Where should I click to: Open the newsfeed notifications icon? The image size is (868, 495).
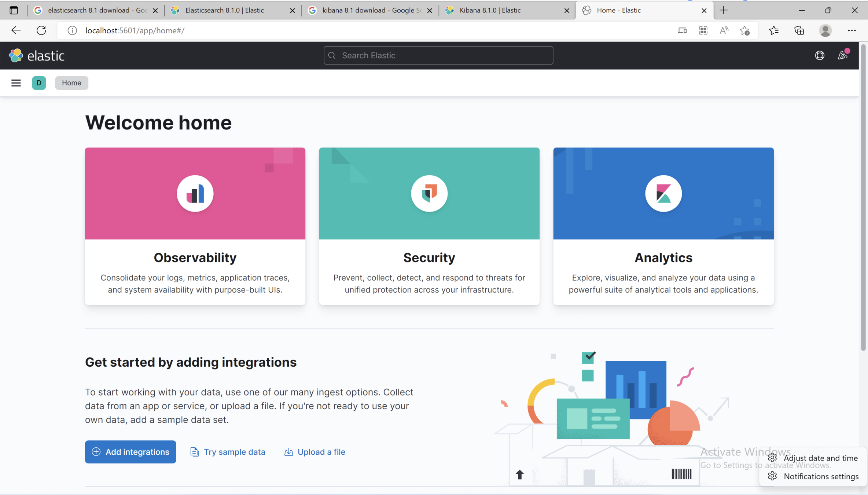843,55
